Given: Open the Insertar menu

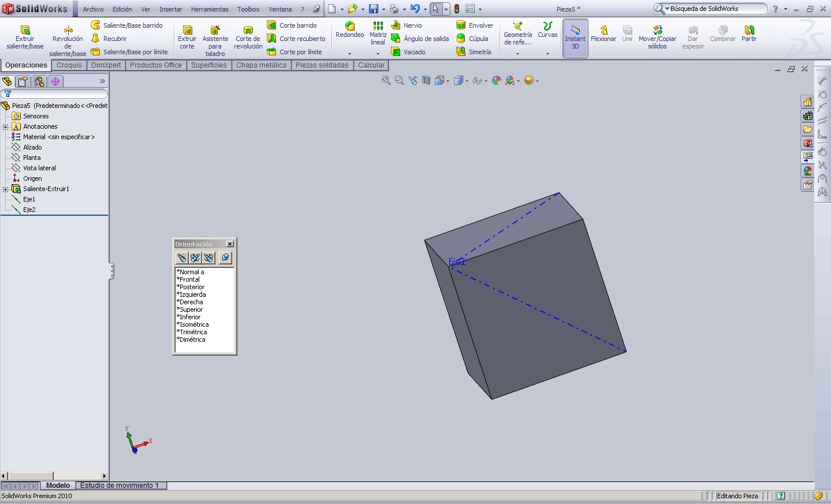Looking at the screenshot, I should [x=170, y=9].
